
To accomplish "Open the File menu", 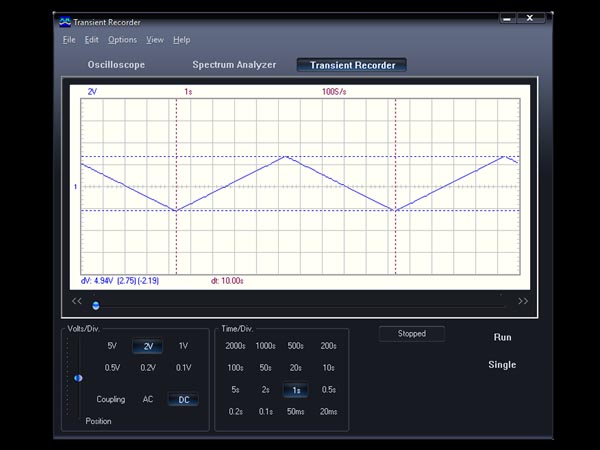I will 69,39.
